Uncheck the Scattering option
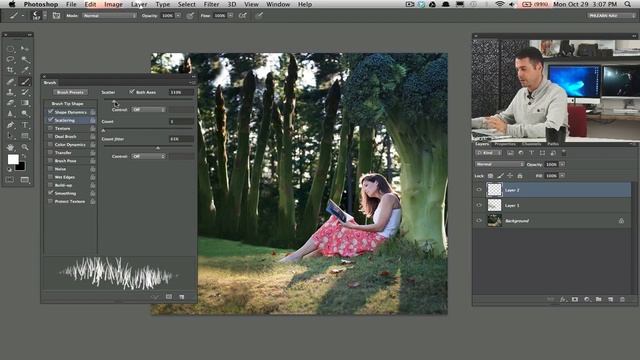Image resolution: width=640 pixels, height=360 pixels. (51, 120)
